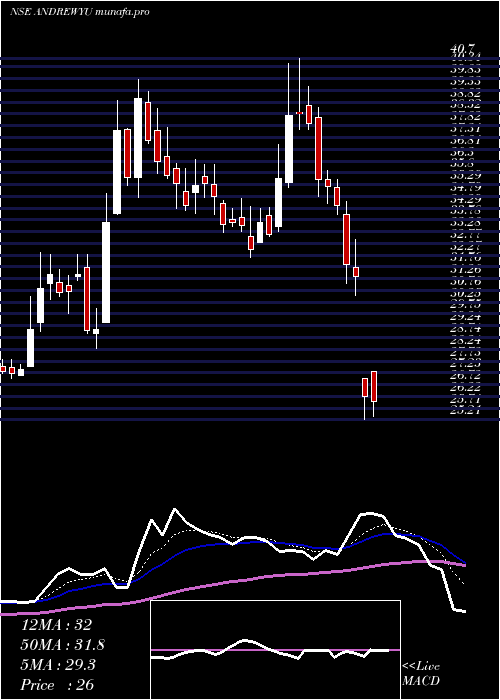Click the 29.24 price axis label
The height and width of the screenshot is (700, 500).
466,317
